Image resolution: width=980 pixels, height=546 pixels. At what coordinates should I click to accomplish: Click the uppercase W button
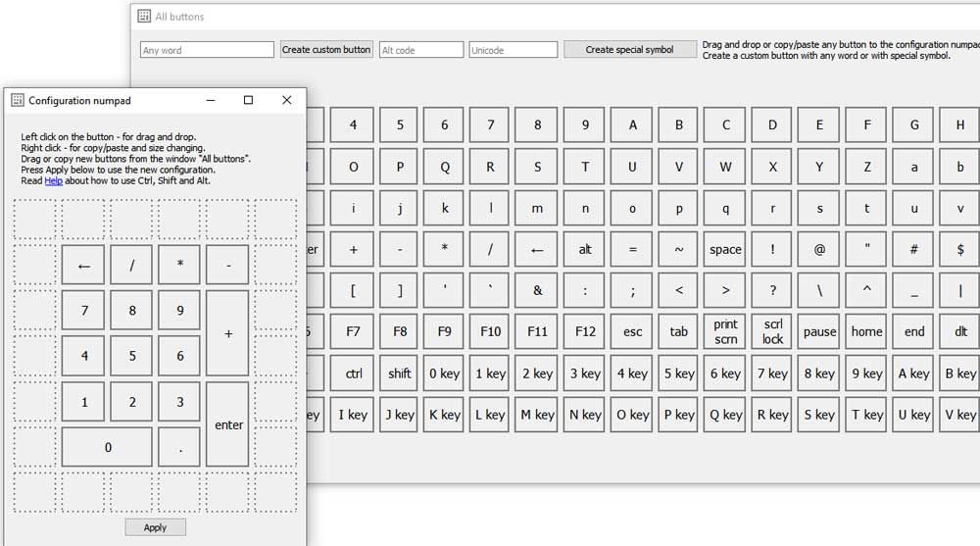(x=725, y=167)
